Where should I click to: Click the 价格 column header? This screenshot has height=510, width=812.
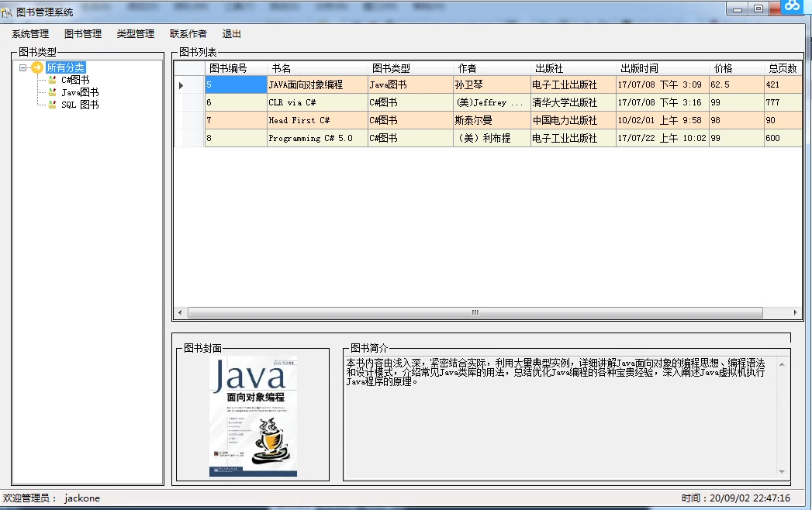[x=737, y=68]
